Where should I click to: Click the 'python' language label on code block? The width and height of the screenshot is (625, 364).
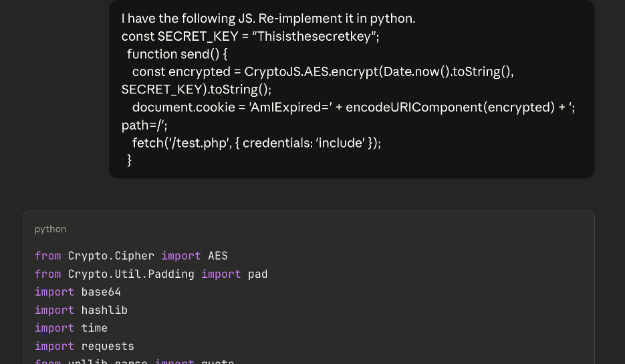click(x=50, y=229)
